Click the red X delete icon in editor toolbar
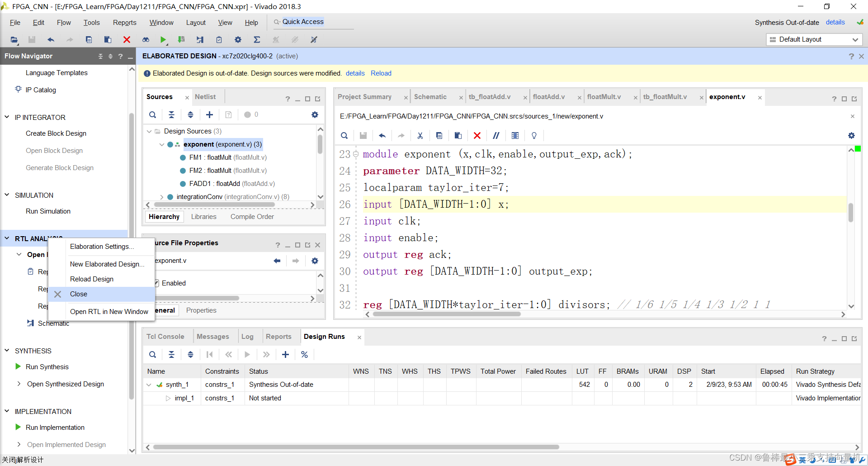The image size is (868, 466). click(x=477, y=136)
